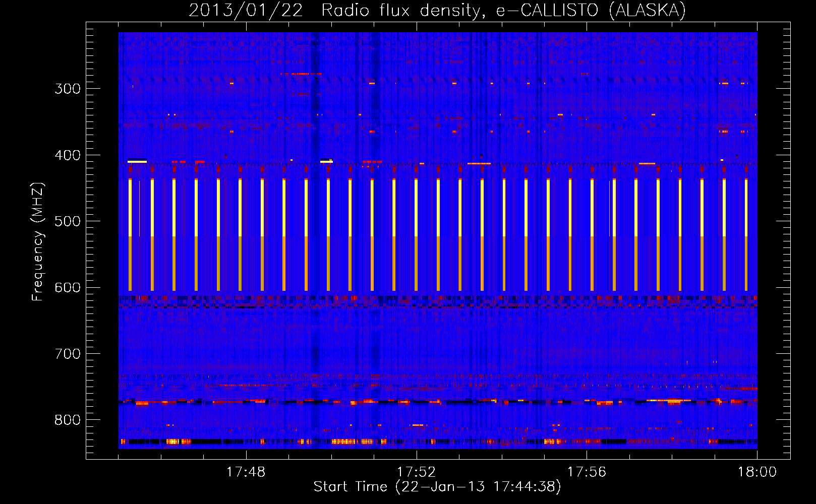
Task: Click the 600 frequency tick label
Action: (x=68, y=287)
